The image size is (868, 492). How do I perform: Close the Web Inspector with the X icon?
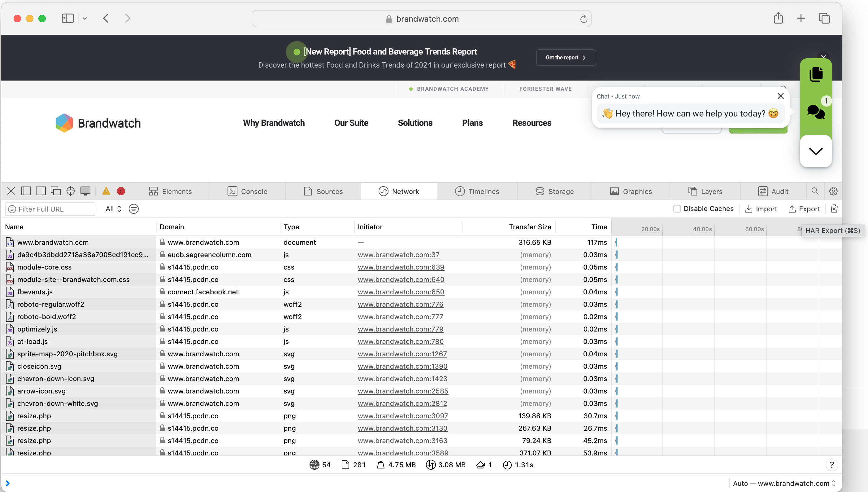11,191
